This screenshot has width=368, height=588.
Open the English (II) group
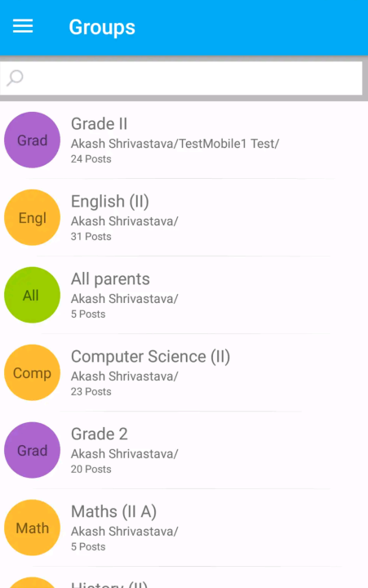point(184,217)
